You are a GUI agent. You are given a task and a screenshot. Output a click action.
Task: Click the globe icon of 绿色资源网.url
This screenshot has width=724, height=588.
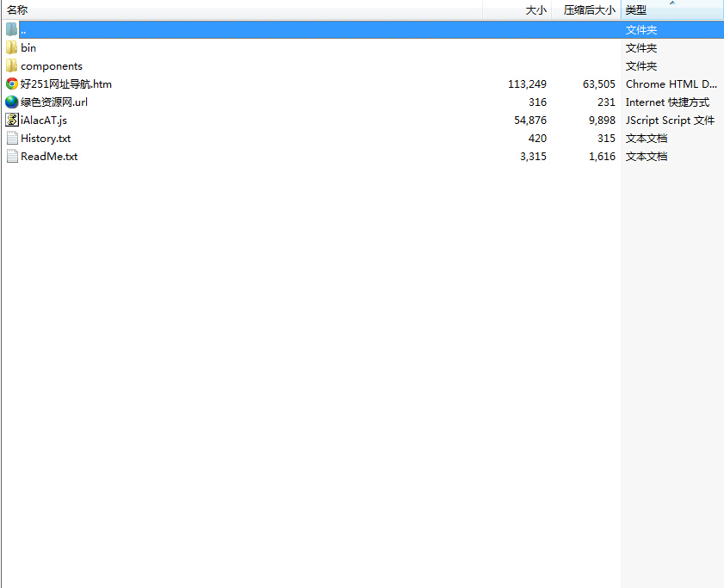pos(10,102)
